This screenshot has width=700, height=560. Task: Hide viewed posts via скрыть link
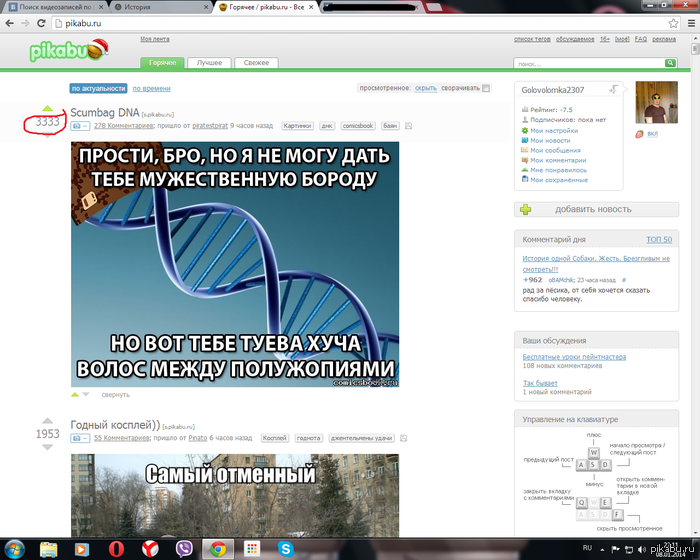click(x=426, y=88)
